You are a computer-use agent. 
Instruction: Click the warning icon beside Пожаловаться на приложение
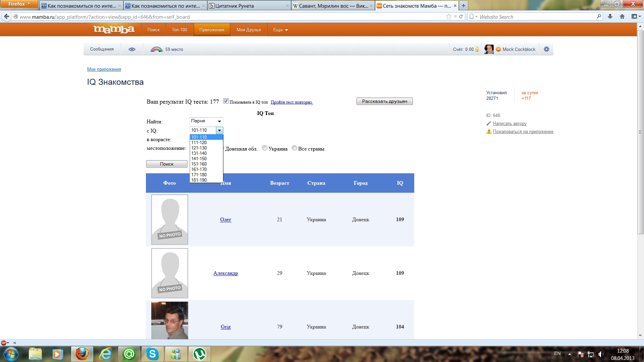pyautogui.click(x=489, y=131)
